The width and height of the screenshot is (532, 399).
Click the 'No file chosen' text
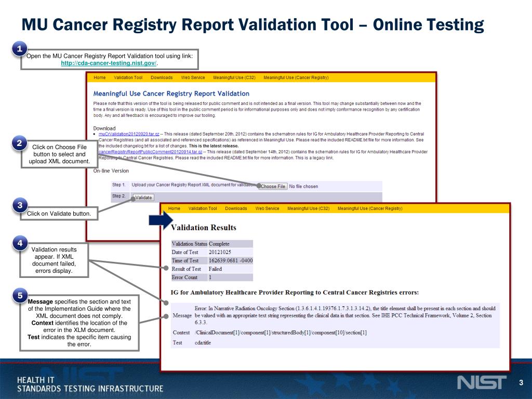(303, 187)
